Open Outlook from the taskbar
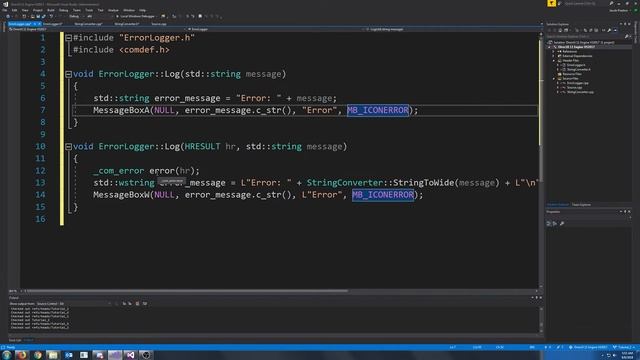 pyautogui.click(x=69, y=355)
